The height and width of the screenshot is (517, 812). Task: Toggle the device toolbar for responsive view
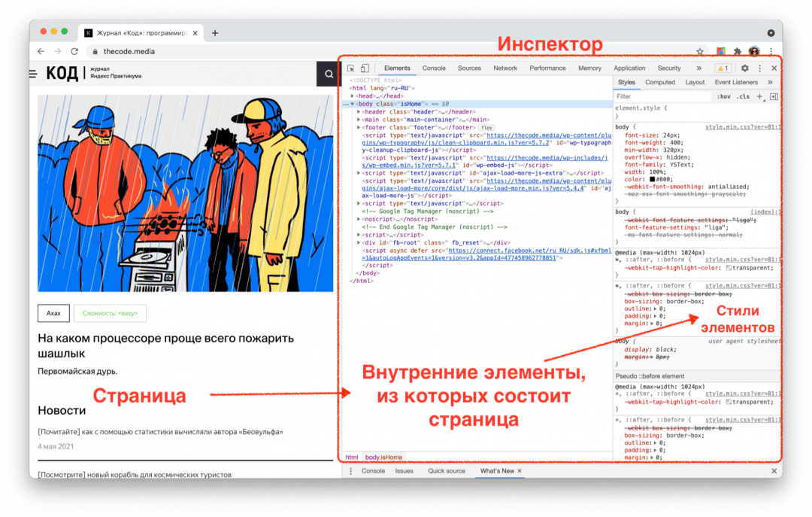365,68
